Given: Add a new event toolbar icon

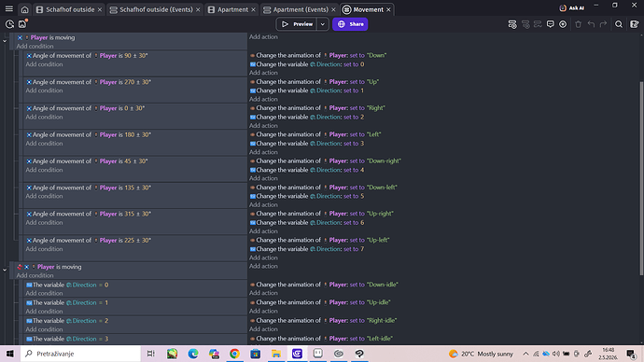Looking at the screenshot, I should (x=512, y=24).
